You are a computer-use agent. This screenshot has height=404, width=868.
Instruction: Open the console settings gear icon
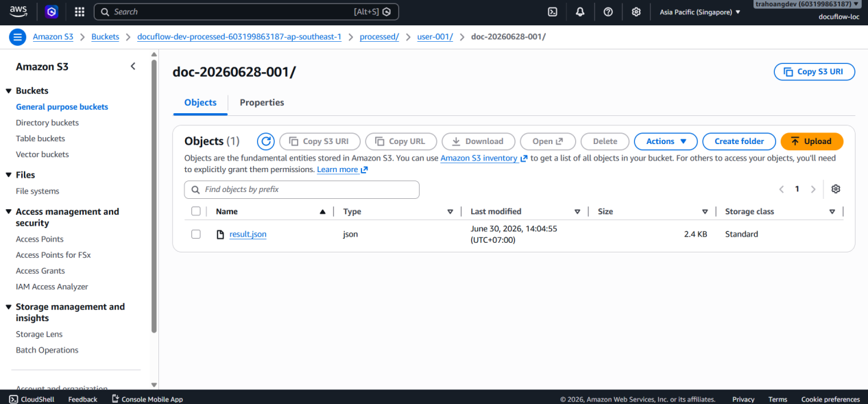(636, 12)
